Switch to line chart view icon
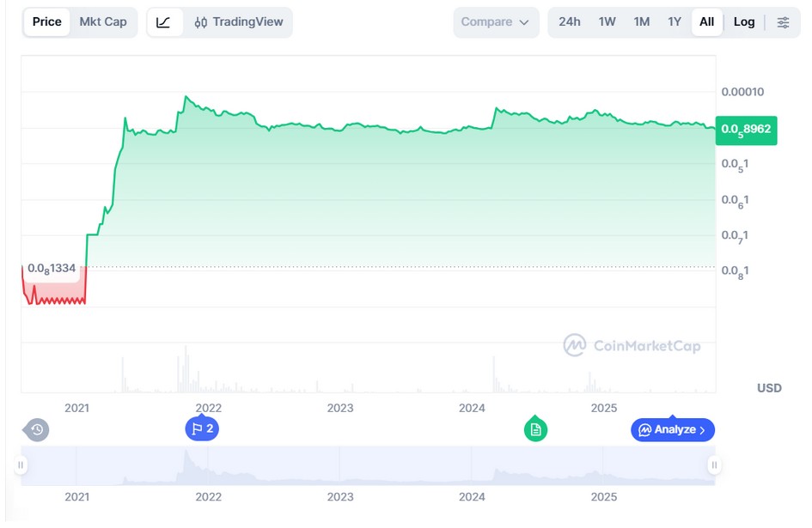The image size is (812, 528). [x=164, y=22]
